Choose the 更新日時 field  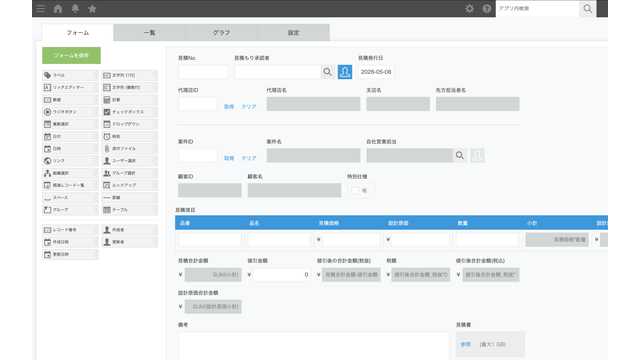[70, 254]
